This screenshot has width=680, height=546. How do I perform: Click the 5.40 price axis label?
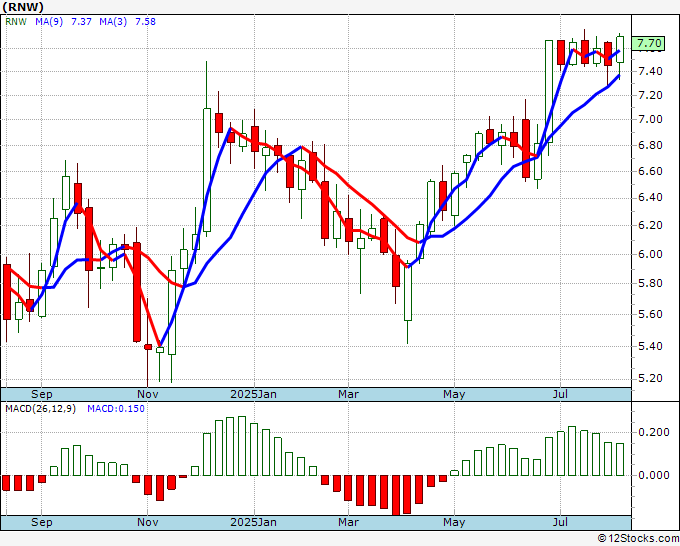(x=650, y=346)
